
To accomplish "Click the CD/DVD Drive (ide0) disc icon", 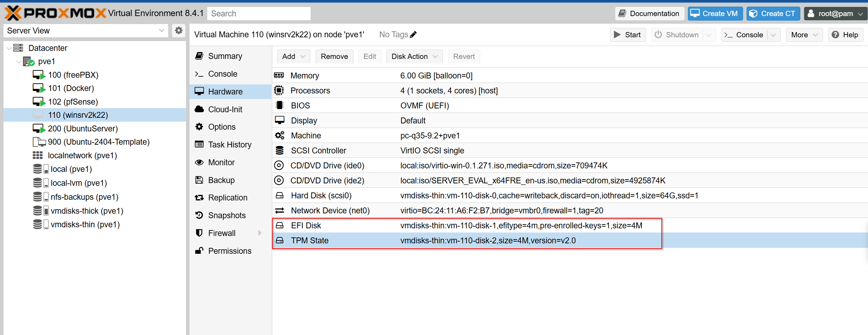I will (x=279, y=165).
